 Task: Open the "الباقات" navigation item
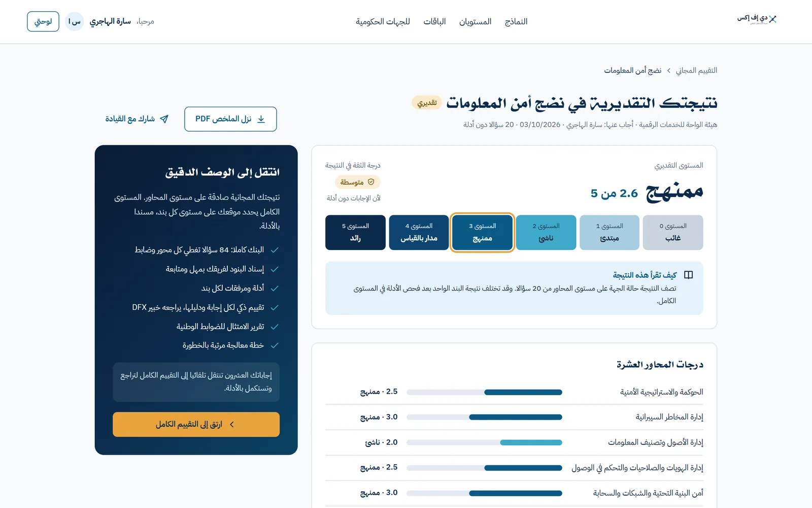[434, 21]
